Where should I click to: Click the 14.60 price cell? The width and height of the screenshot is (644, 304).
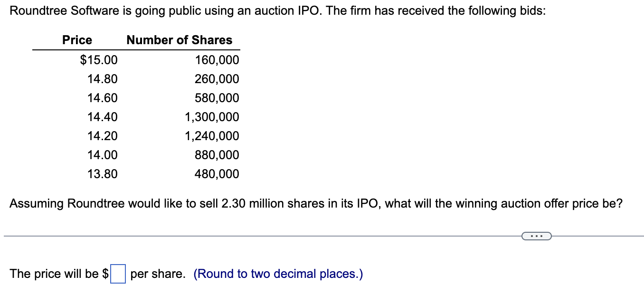(x=103, y=98)
